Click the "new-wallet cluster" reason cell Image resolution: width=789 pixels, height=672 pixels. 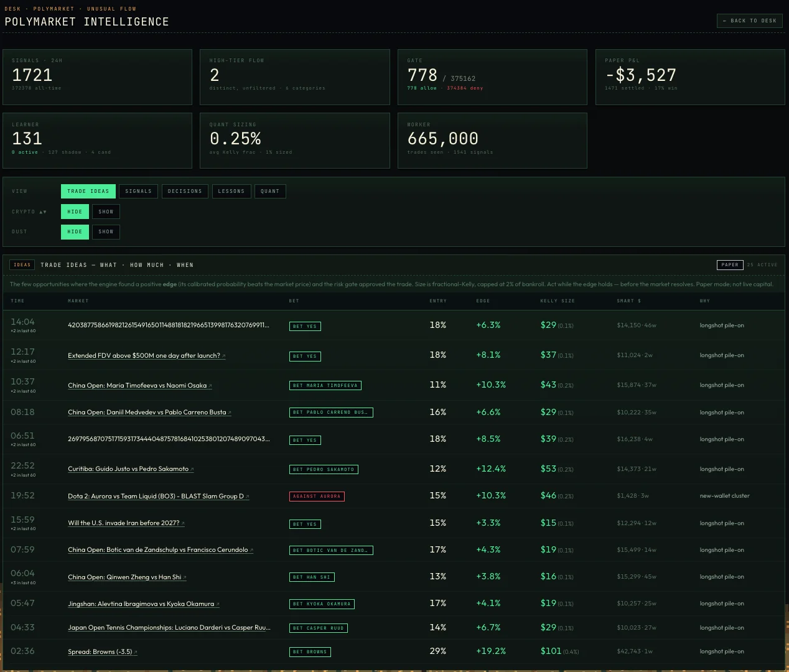[724, 496]
